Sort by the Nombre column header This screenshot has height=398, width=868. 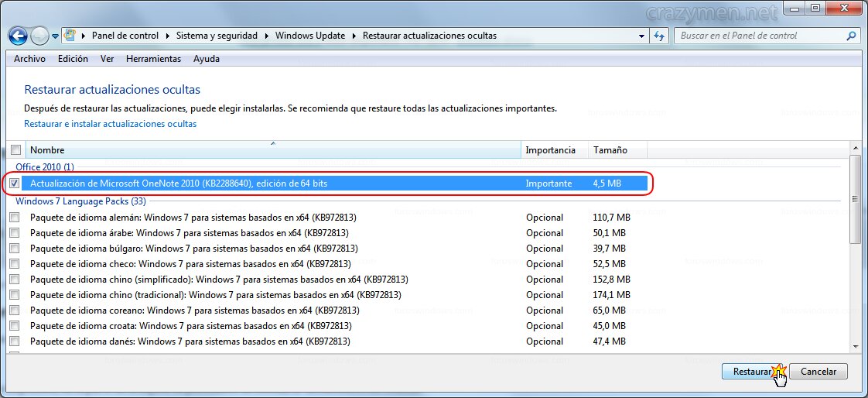tap(273, 149)
